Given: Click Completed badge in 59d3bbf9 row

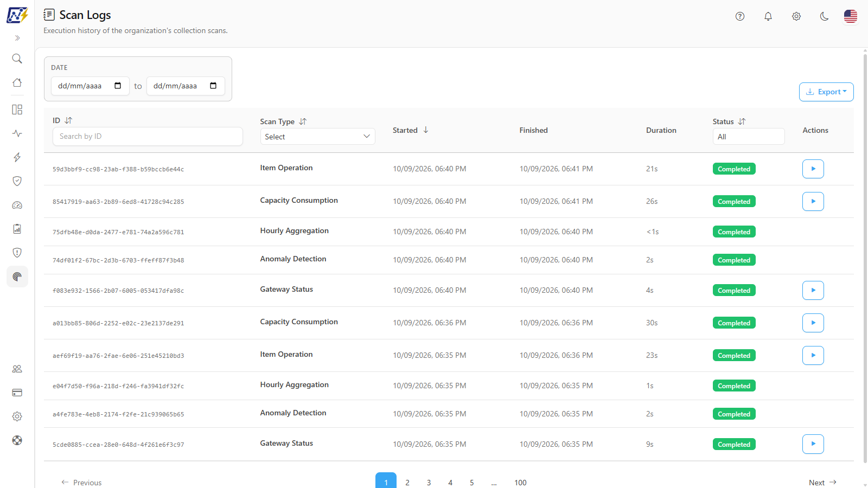Looking at the screenshot, I should click(734, 169).
